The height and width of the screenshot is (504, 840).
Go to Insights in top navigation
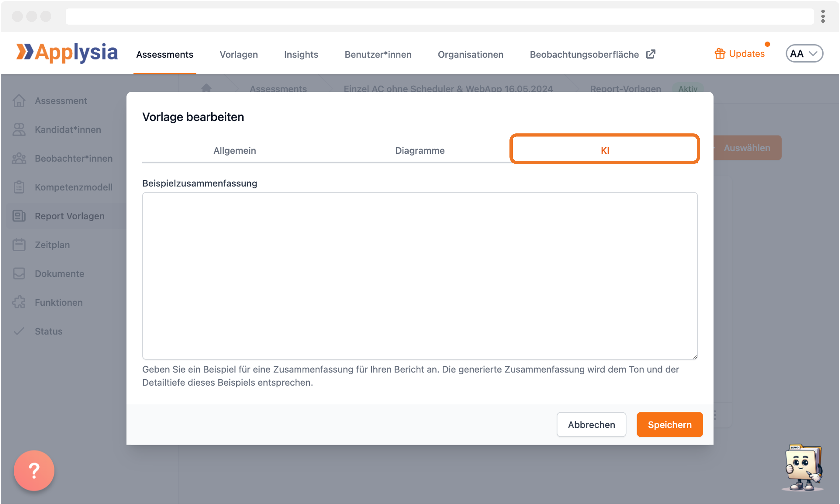point(301,54)
